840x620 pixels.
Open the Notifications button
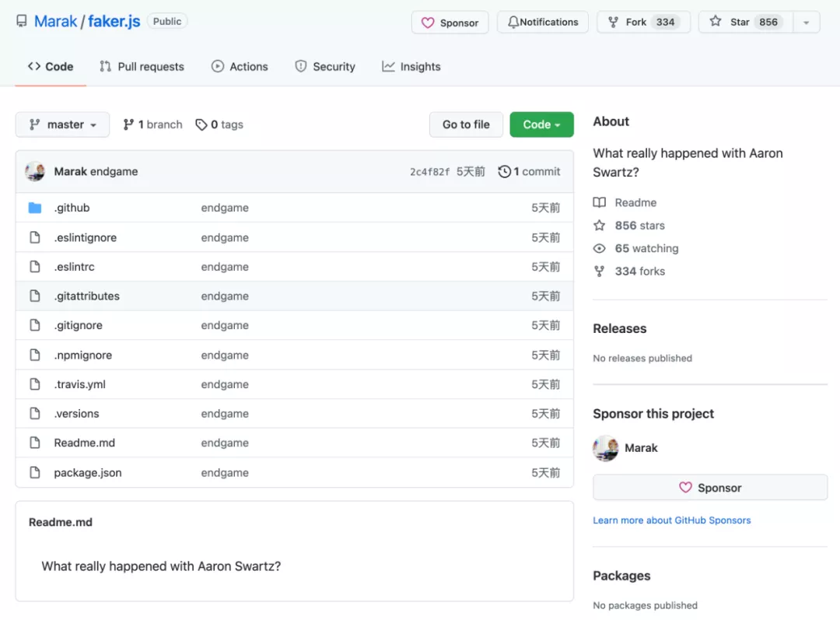coord(543,23)
